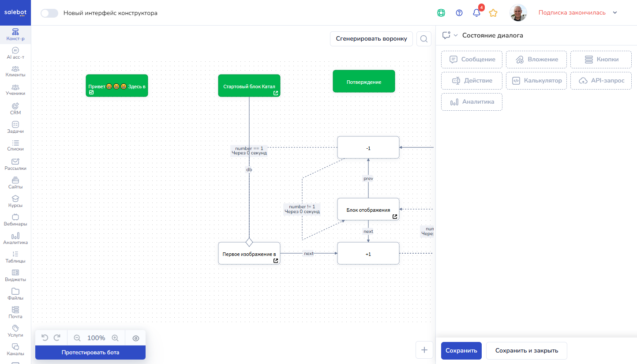
Task: Add an API-запрос element
Action: [x=601, y=81]
